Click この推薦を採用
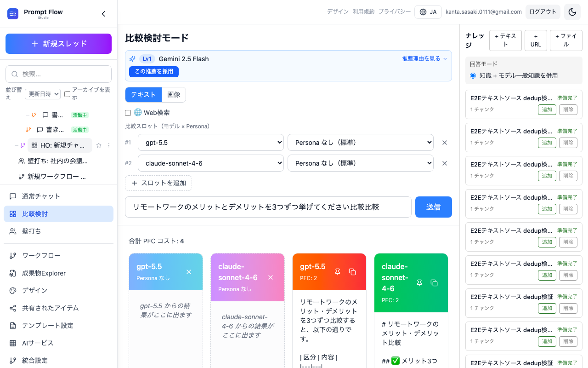Image resolution: width=588 pixels, height=368 pixels. (154, 72)
